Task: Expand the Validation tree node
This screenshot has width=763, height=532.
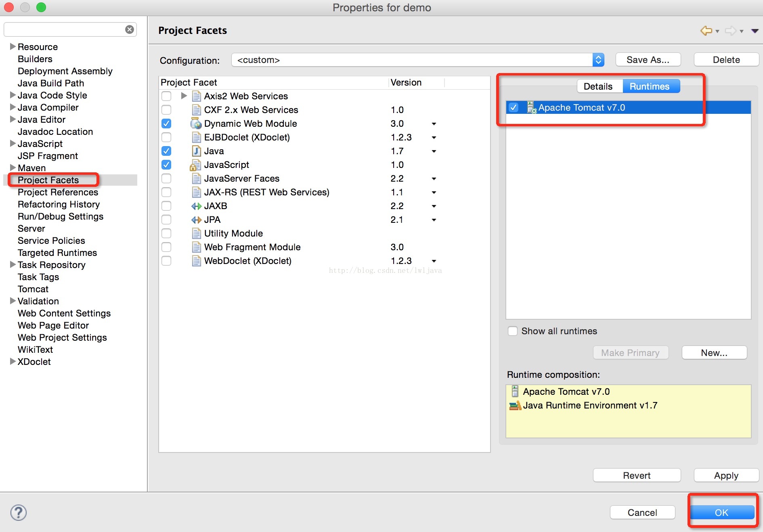Action: [13, 301]
